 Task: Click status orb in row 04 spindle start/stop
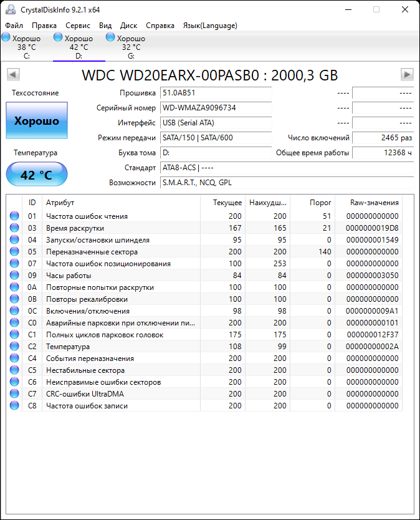(14, 239)
